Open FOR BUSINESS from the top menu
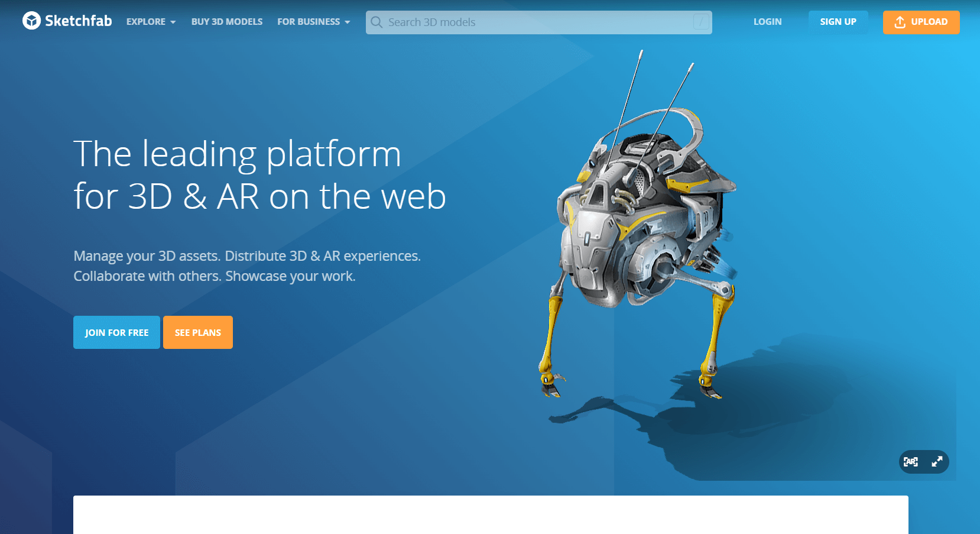This screenshot has width=980, height=534. 309,21
